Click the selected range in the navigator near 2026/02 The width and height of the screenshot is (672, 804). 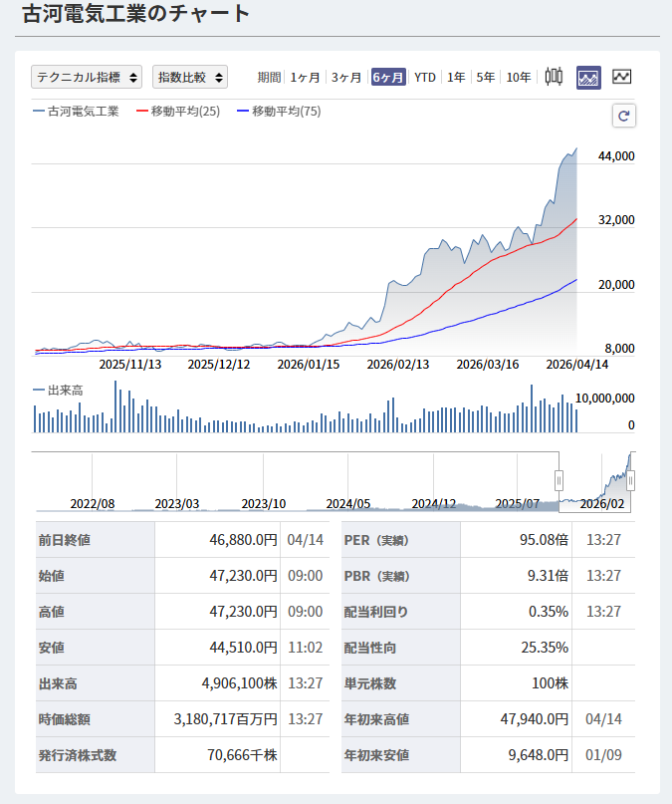[x=595, y=482]
